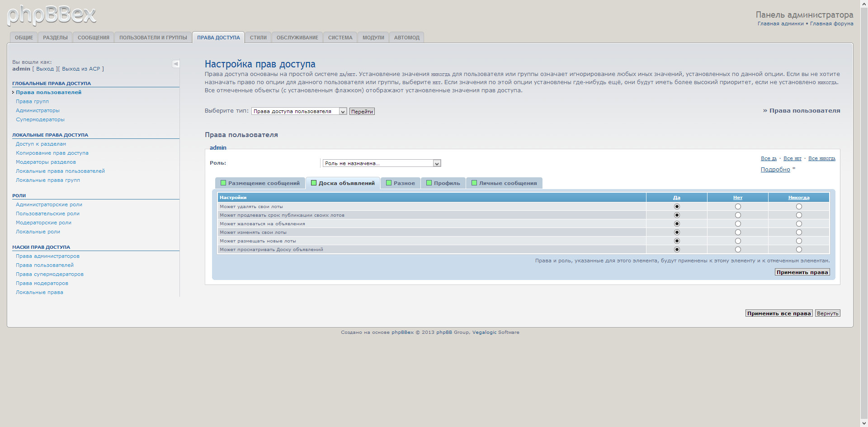Click green square on Размещение сообщений tab
868x427 pixels.
click(223, 183)
